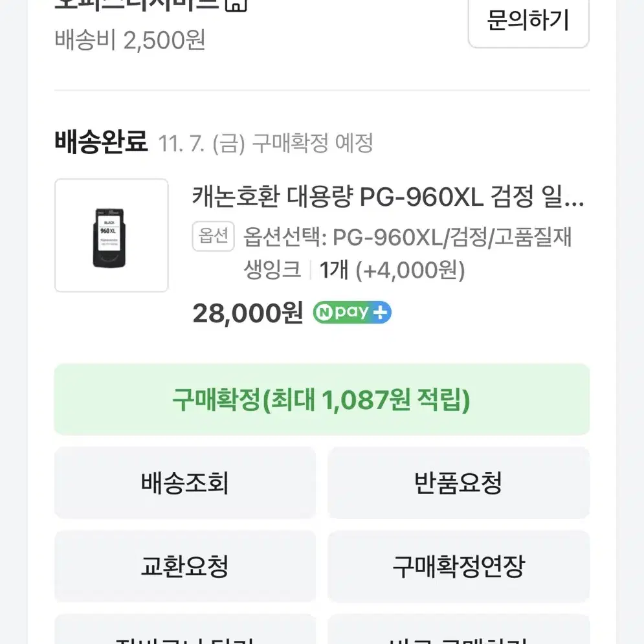The width and height of the screenshot is (644, 644).
Task: Click 장바구니 담기 at the bottom left
Action: click(x=185, y=638)
